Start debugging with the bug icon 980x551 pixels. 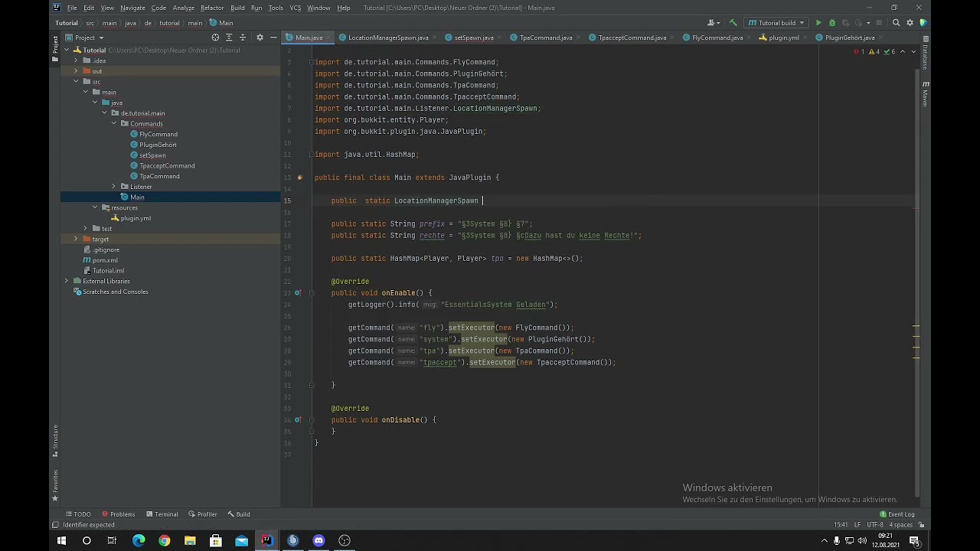(832, 23)
